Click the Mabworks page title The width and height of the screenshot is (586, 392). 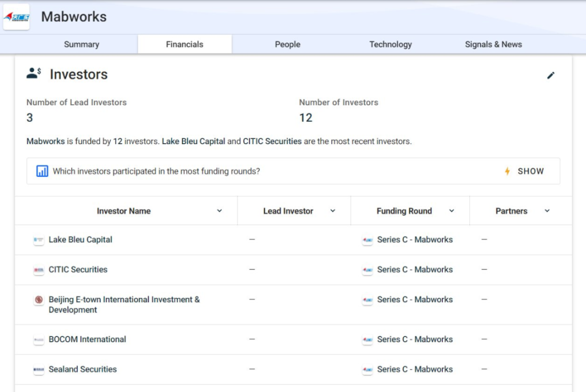pos(74,17)
